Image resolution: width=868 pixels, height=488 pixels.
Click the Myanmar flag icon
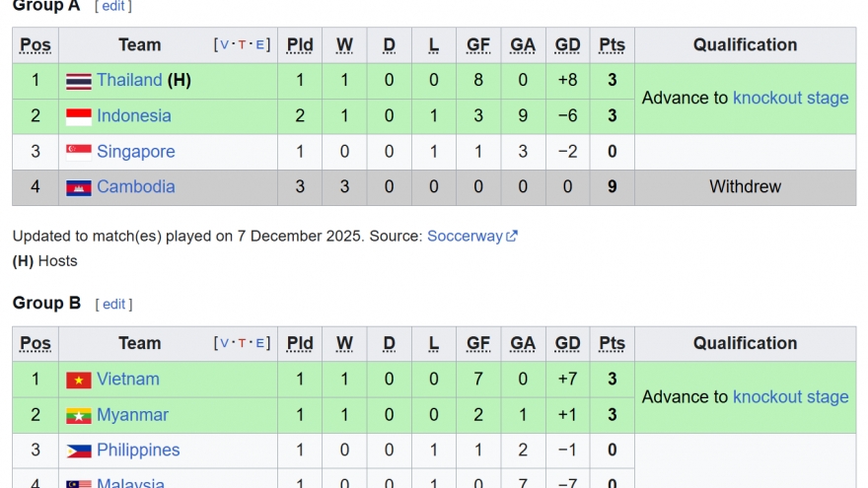pos(79,416)
